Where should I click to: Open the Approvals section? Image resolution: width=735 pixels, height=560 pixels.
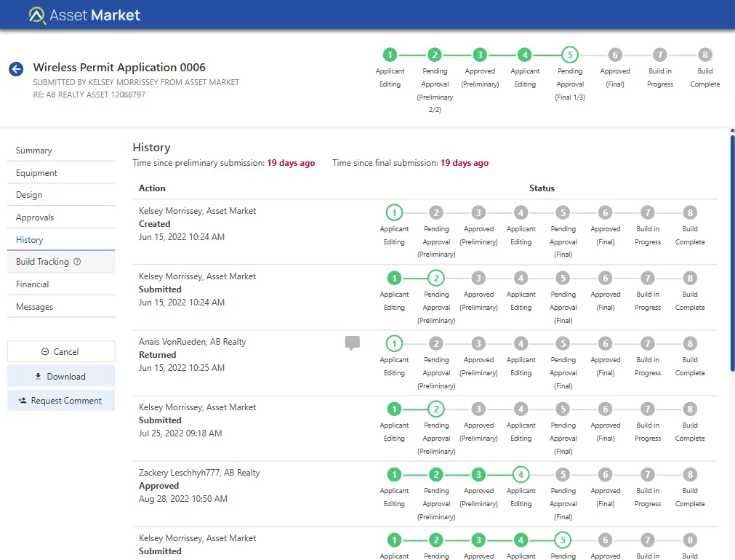click(35, 217)
